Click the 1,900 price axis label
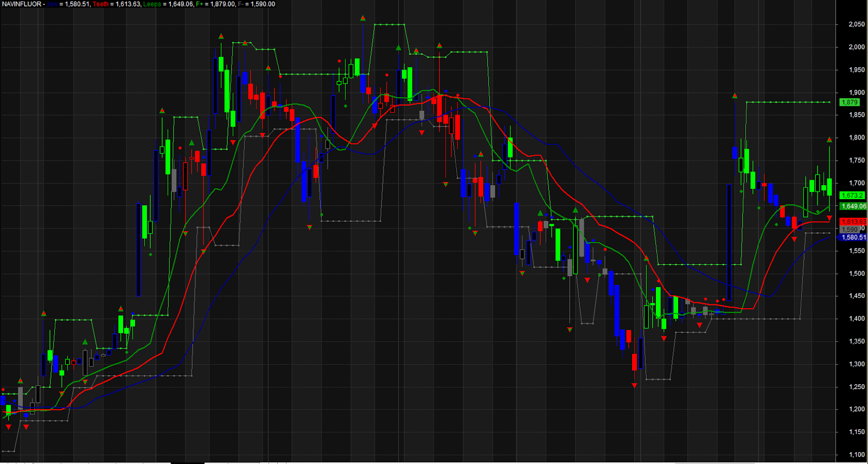The width and height of the screenshot is (868, 464). (857, 93)
